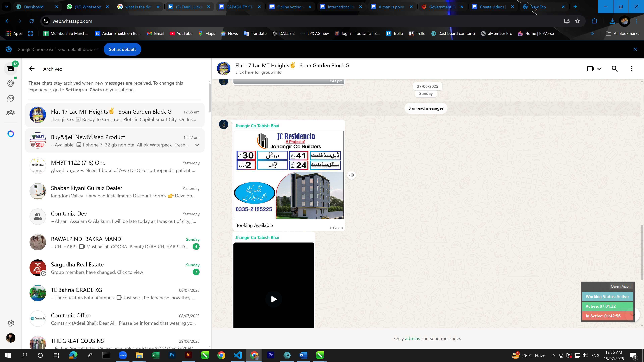Screen dimensions: 644x362
Task: Search messages in the group chat
Action: click(615, 69)
